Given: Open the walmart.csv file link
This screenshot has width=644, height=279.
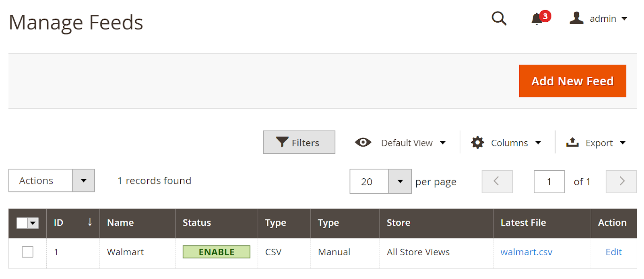Looking at the screenshot, I should (x=526, y=252).
